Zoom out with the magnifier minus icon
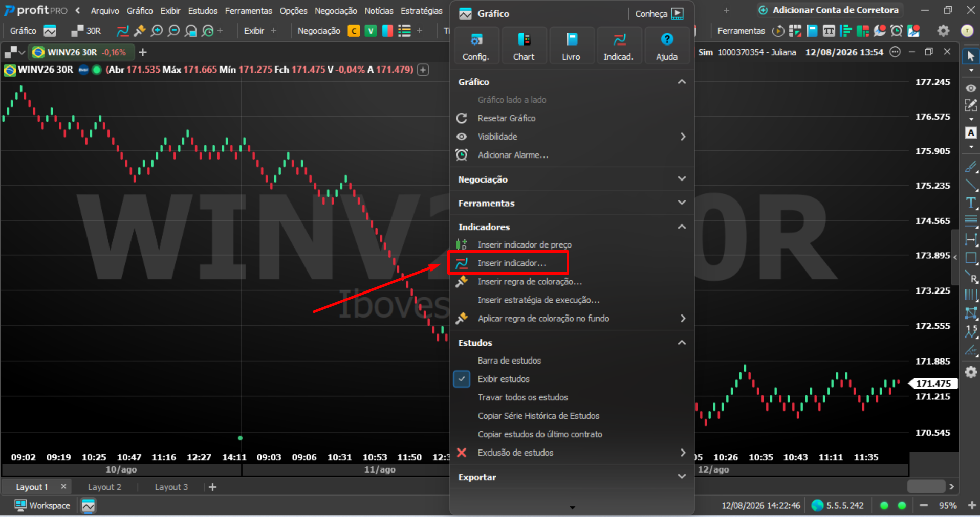This screenshot has height=517, width=980. [x=174, y=31]
